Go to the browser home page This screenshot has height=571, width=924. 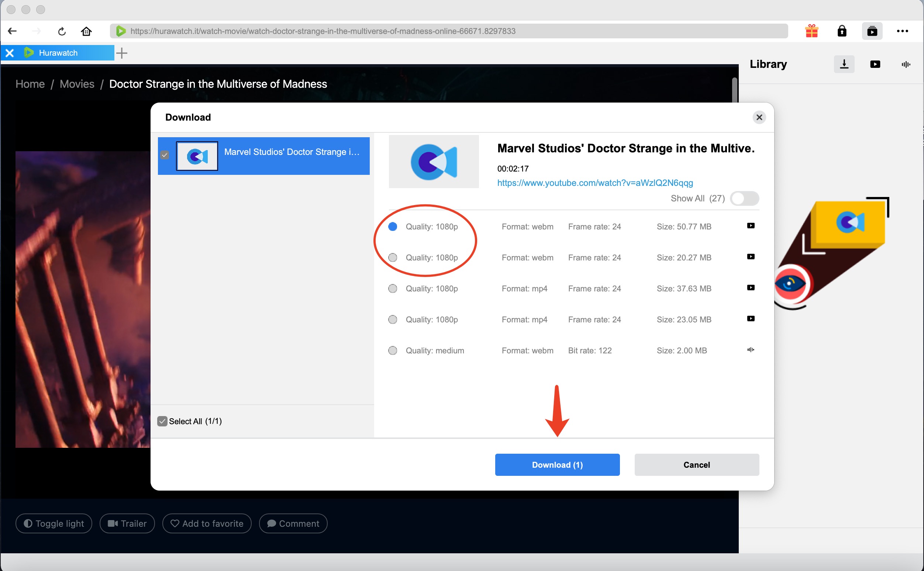pos(86,31)
